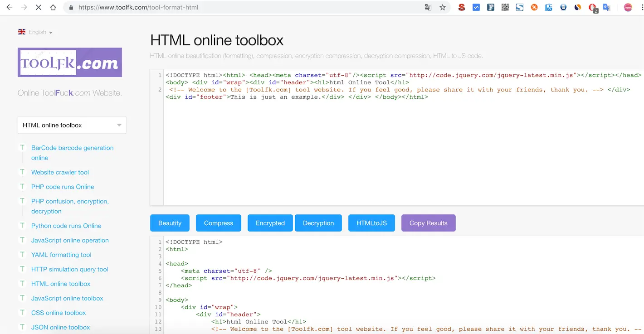The image size is (644, 334).
Task: Bookmark the page using the star icon
Action: [x=442, y=7]
